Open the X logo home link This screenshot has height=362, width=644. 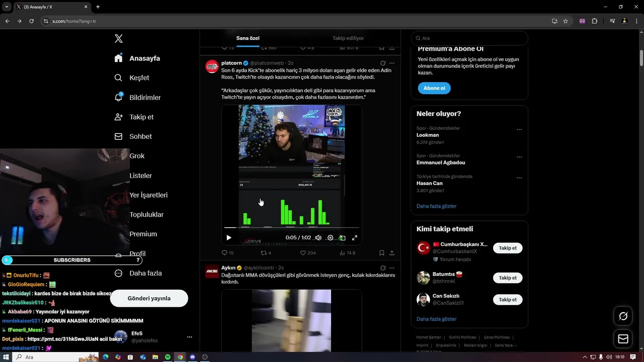pos(119,39)
